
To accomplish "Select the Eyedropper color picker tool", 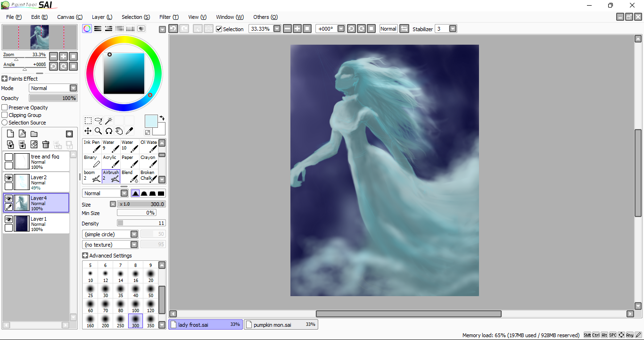I will pos(130,131).
